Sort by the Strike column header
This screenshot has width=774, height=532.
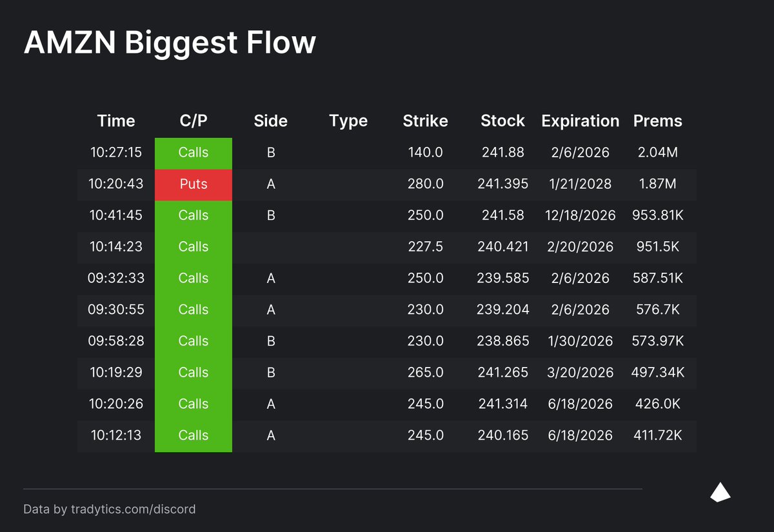click(426, 121)
